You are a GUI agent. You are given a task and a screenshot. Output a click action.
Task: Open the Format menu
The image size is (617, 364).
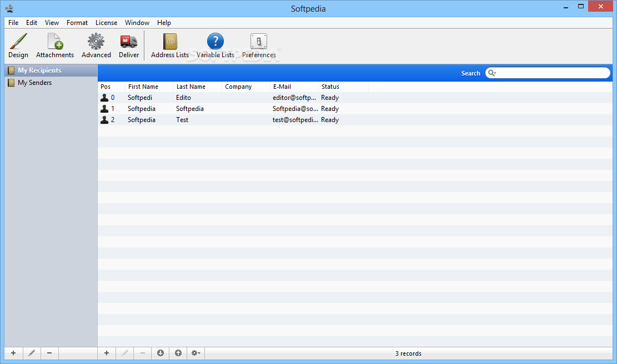pyautogui.click(x=77, y=22)
